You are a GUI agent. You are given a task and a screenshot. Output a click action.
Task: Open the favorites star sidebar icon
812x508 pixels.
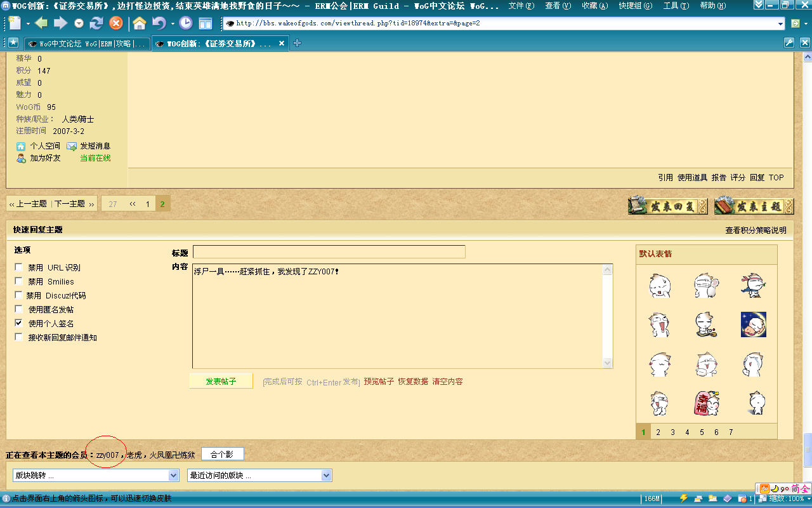[x=13, y=43]
